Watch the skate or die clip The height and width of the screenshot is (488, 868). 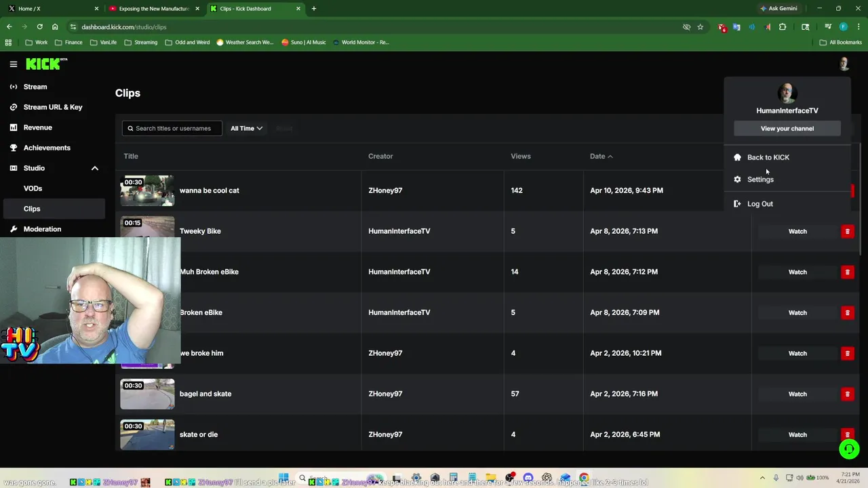797,434
